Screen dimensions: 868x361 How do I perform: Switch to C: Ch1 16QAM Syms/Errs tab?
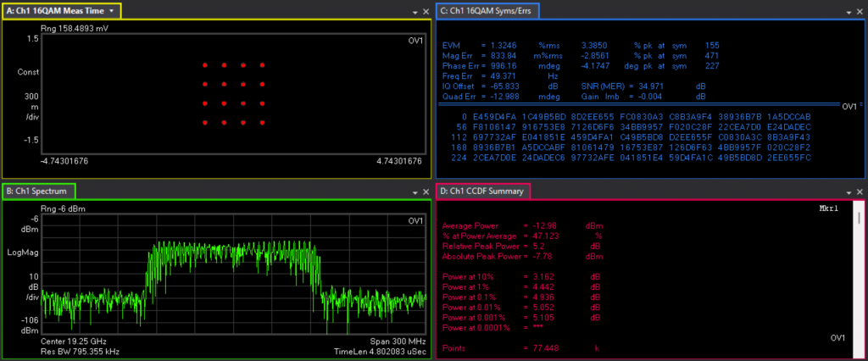487,11
